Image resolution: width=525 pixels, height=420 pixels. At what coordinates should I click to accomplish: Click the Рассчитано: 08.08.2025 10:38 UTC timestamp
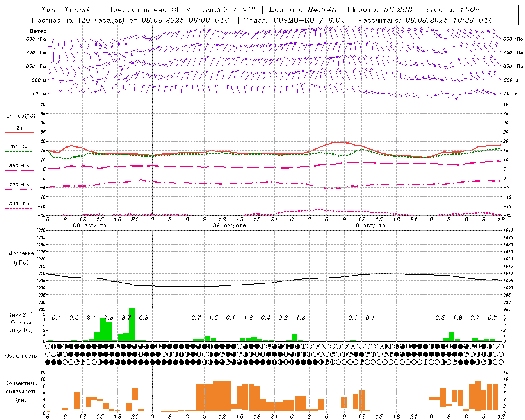[x=426, y=20]
